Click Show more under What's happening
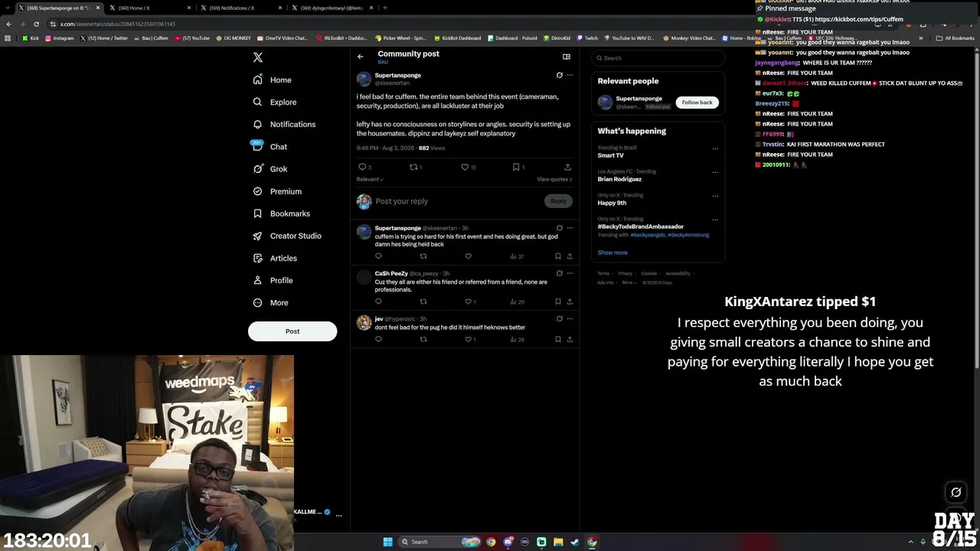Screen dimensions: 980x551 point(612,253)
